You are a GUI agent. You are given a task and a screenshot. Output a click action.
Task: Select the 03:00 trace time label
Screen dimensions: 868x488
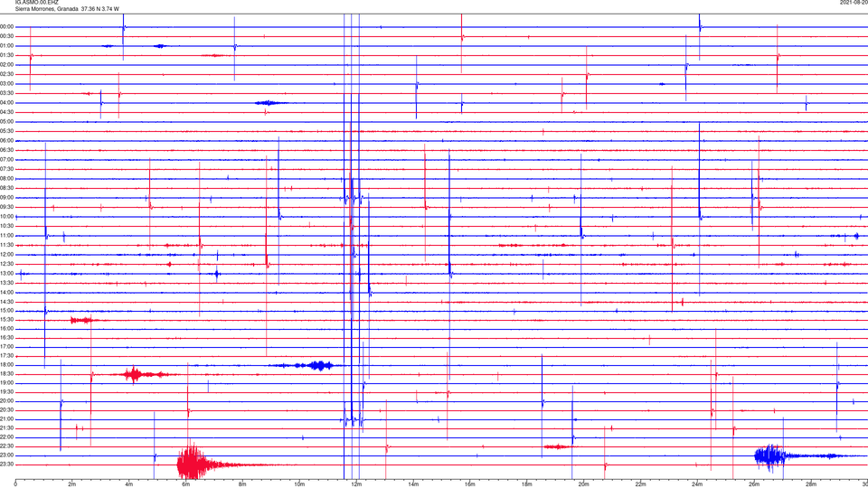(x=7, y=83)
